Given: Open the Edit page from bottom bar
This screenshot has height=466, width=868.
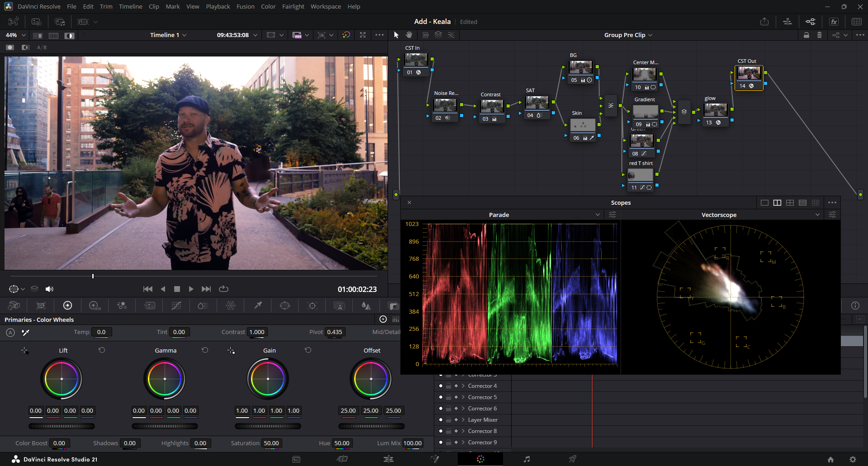Looking at the screenshot, I should click(x=389, y=459).
